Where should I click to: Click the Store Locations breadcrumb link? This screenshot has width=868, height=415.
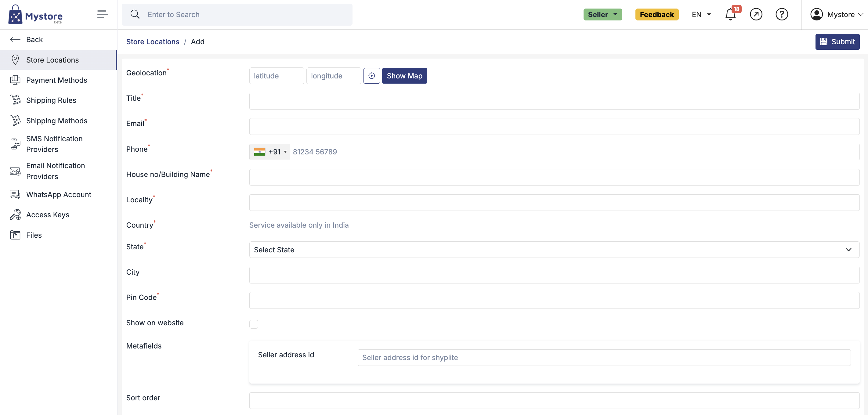click(153, 42)
